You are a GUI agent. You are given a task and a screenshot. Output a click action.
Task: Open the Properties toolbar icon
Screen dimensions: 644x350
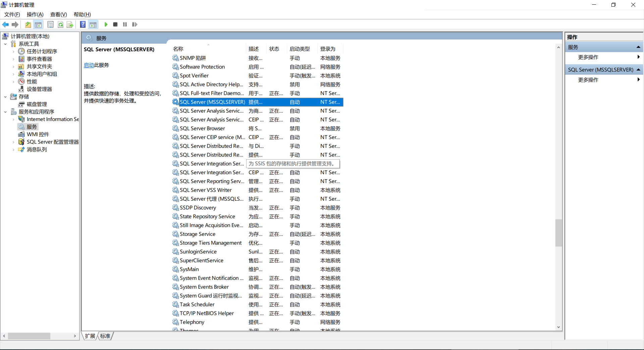point(50,24)
